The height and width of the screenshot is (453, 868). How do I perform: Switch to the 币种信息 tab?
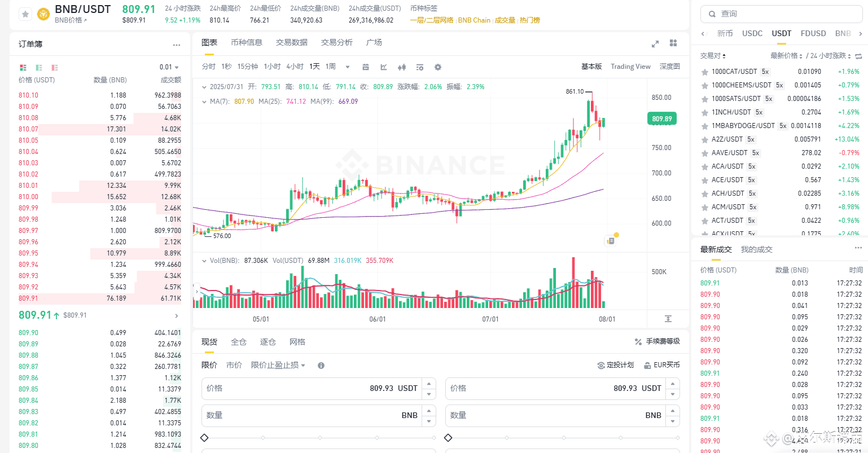pyautogui.click(x=247, y=42)
